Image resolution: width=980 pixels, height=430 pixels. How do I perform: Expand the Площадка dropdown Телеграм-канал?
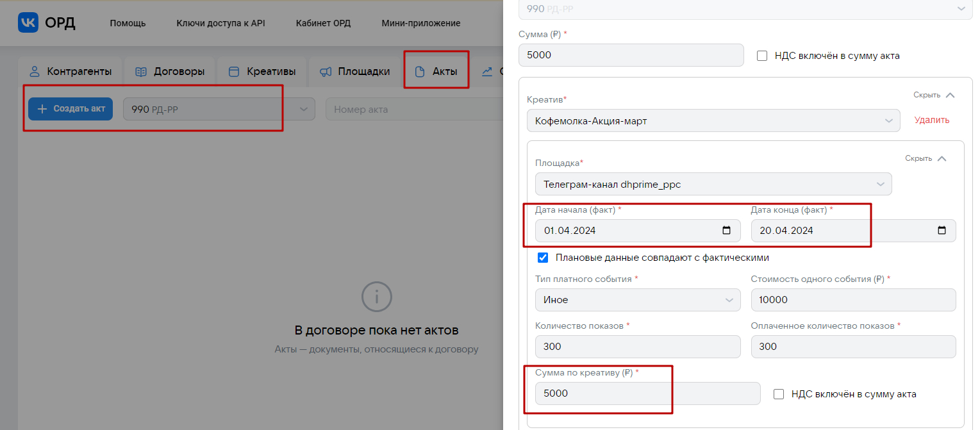click(x=713, y=185)
